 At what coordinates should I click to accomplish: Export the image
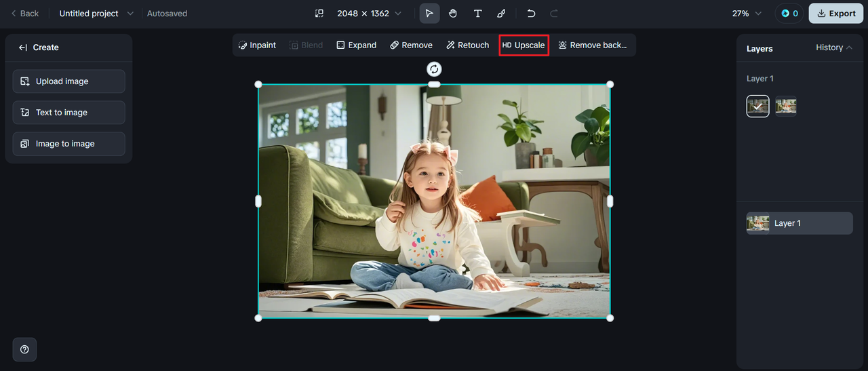point(836,14)
